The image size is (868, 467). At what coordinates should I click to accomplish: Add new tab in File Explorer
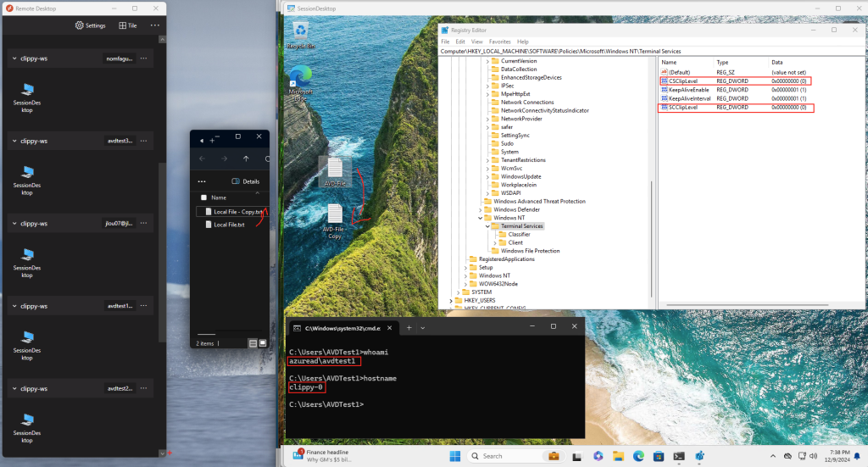(x=212, y=141)
